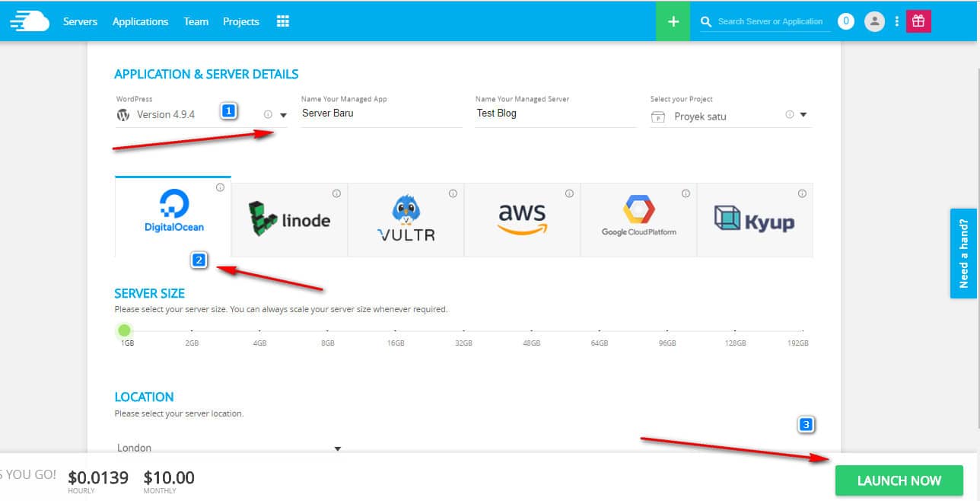Click the WordPress logo icon

123,115
